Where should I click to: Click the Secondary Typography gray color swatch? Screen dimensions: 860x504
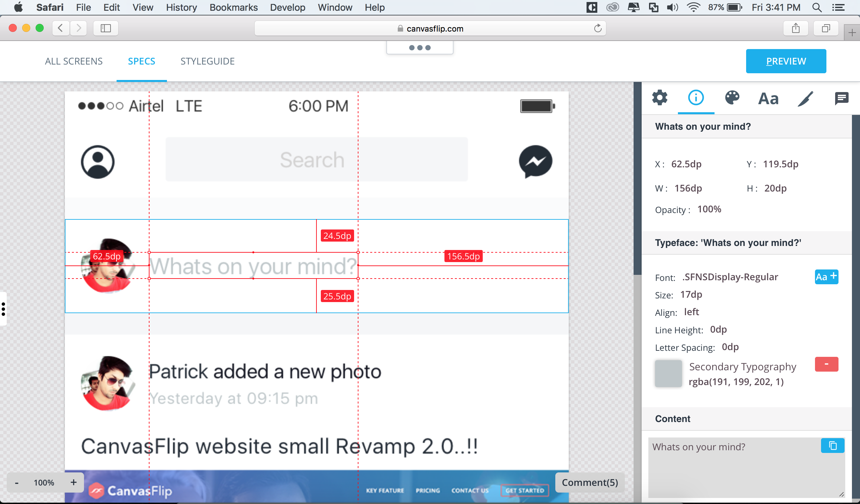668,374
